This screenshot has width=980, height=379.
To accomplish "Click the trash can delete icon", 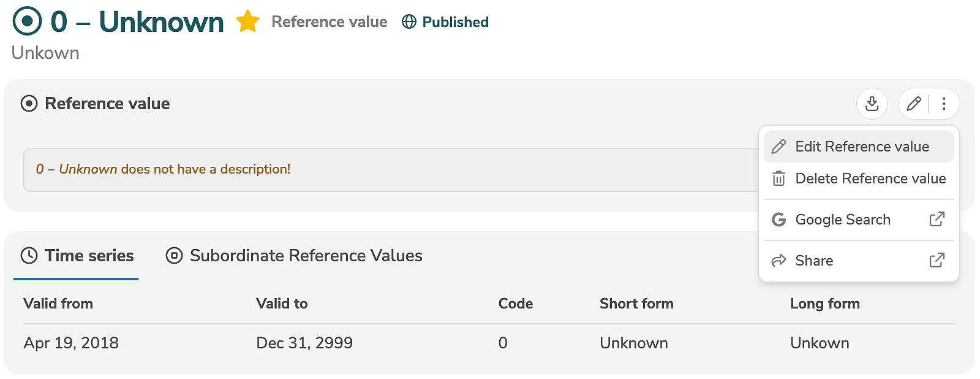I will coord(778,178).
